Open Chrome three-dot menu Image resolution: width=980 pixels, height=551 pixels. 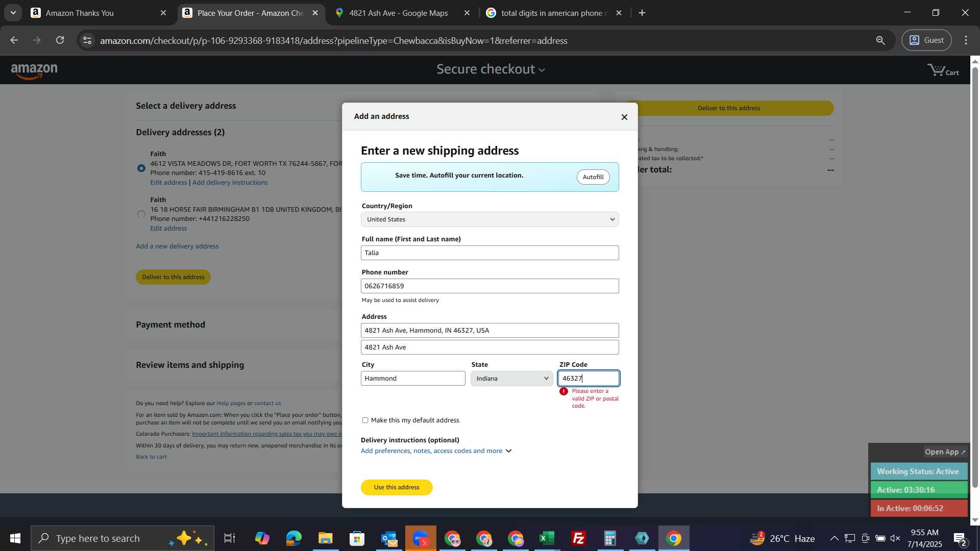[966, 40]
